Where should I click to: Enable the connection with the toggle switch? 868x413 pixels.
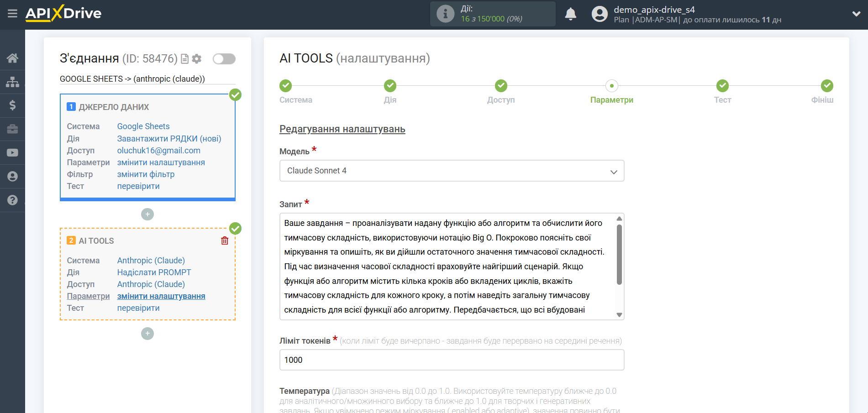tap(224, 58)
